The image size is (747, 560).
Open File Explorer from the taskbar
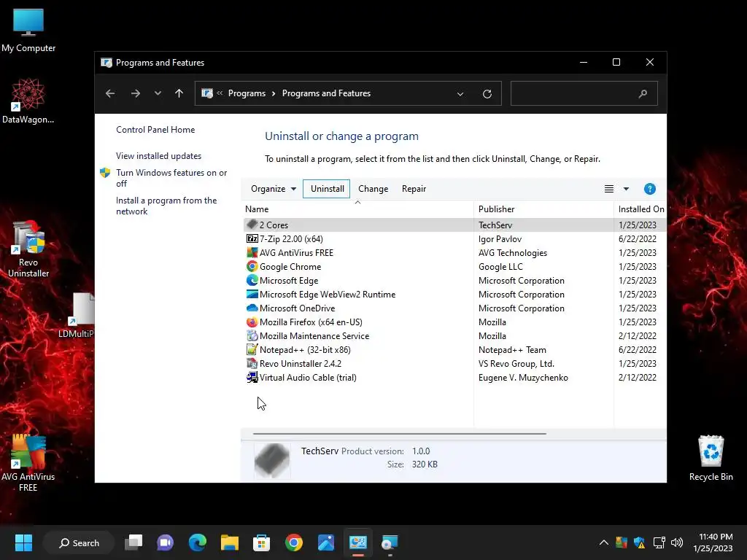point(230,542)
